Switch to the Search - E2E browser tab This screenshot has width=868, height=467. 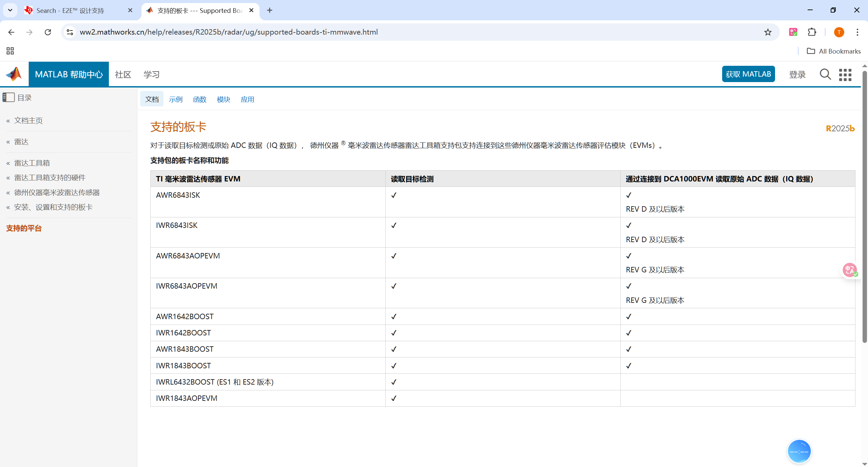point(70,11)
